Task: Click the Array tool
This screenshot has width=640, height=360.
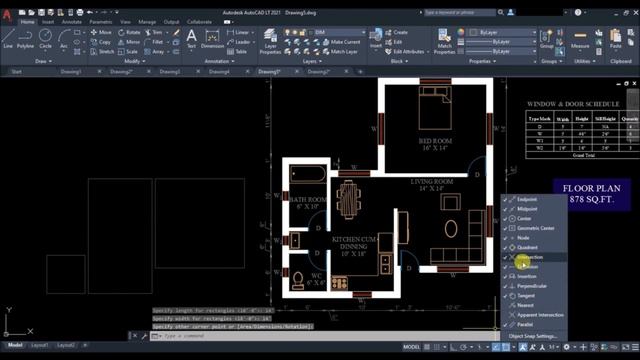Action: click(x=154, y=52)
